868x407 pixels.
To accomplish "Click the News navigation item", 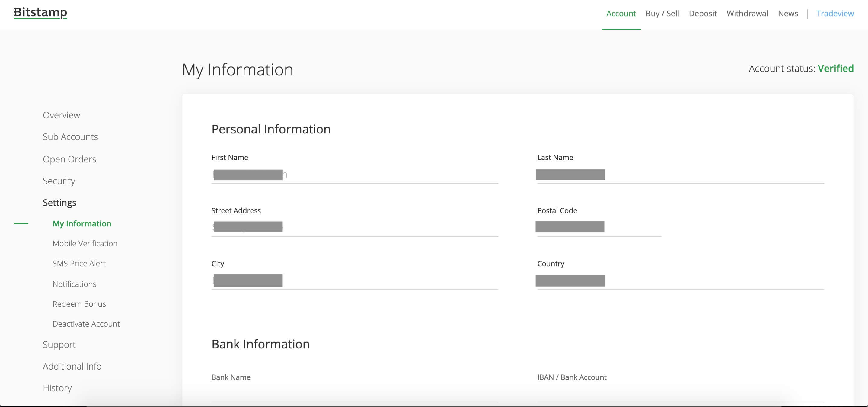I will tap(788, 14).
